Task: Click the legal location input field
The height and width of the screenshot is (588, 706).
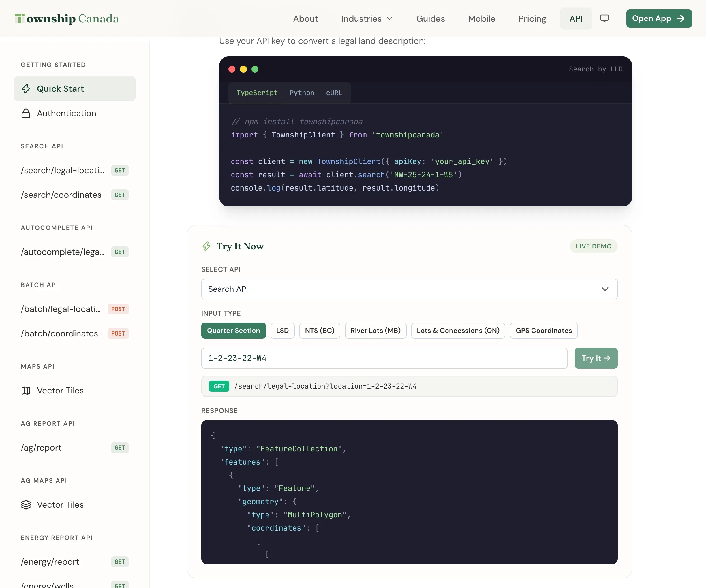Action: coord(384,358)
